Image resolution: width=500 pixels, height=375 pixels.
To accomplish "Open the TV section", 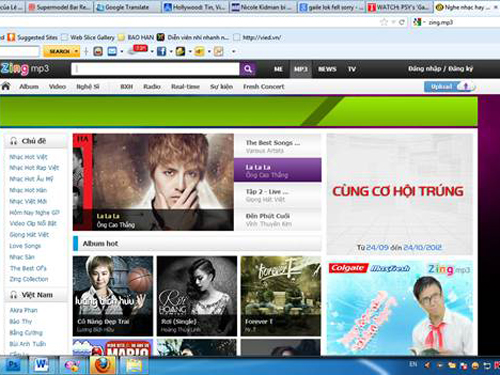I will tap(352, 69).
